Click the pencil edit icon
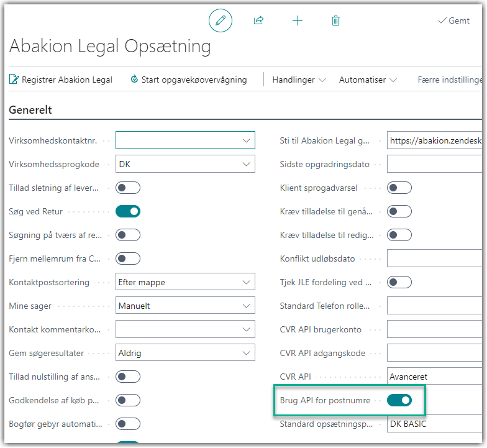This screenshot has width=487, height=448. tap(220, 21)
